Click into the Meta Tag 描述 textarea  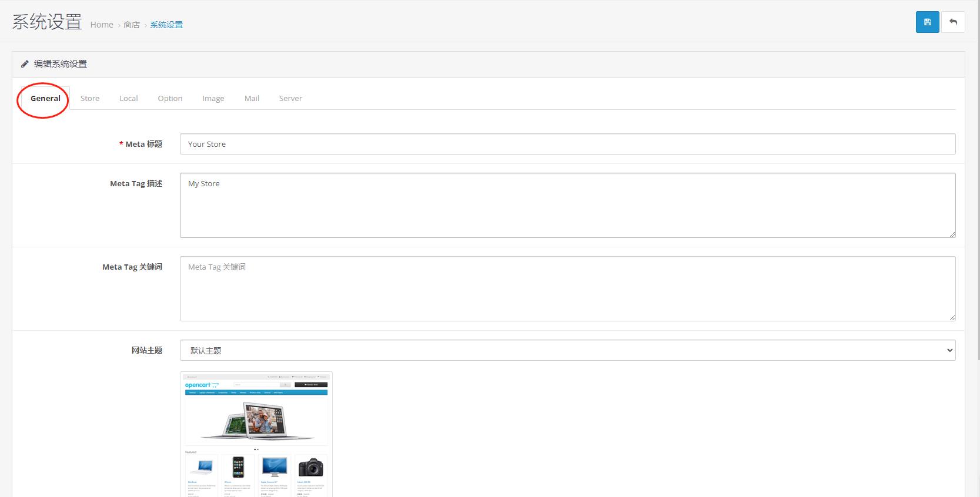[x=567, y=205]
